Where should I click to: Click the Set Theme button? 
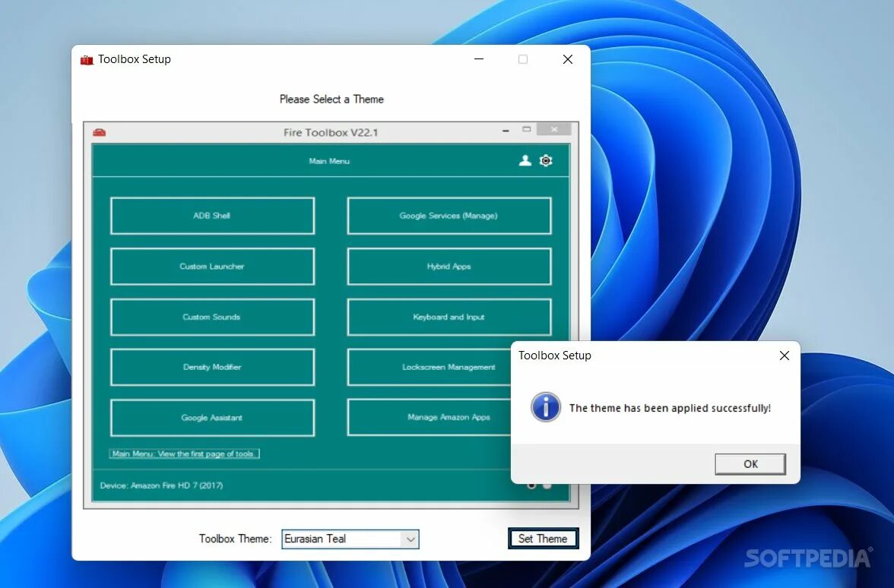point(543,539)
